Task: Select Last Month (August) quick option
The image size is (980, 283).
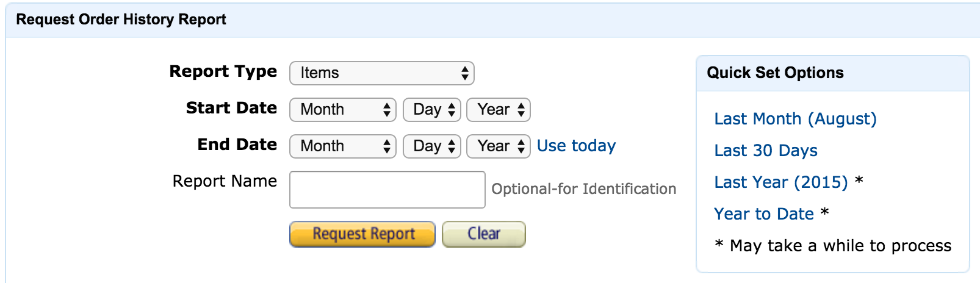Action: (x=795, y=119)
